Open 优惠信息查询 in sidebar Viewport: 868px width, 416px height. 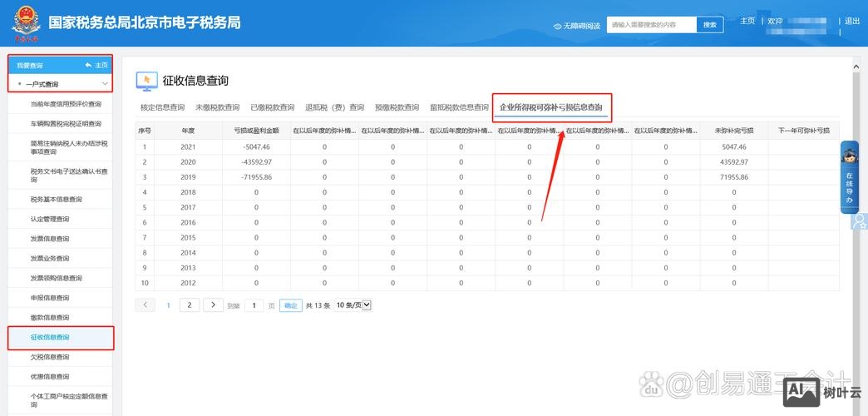(50, 377)
